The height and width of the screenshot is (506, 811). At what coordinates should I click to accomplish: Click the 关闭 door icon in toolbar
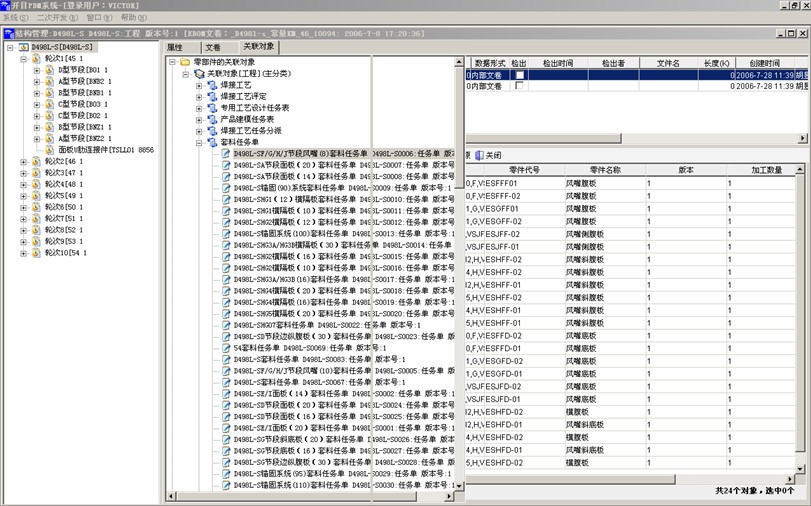[x=480, y=156]
